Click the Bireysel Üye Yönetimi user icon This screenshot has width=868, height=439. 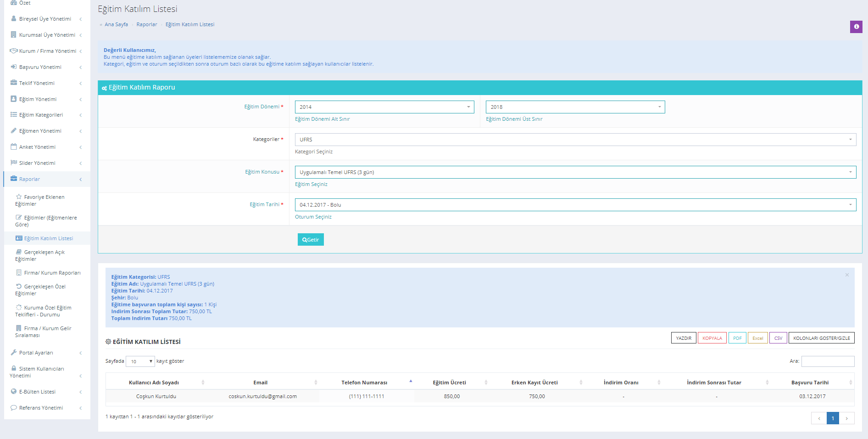(x=13, y=19)
